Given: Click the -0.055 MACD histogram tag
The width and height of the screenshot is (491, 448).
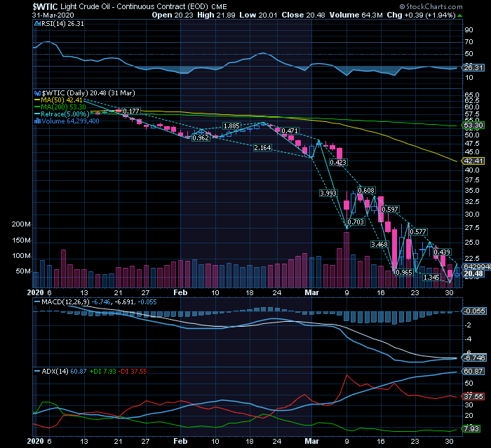Looking at the screenshot, I should pyautogui.click(x=474, y=311).
